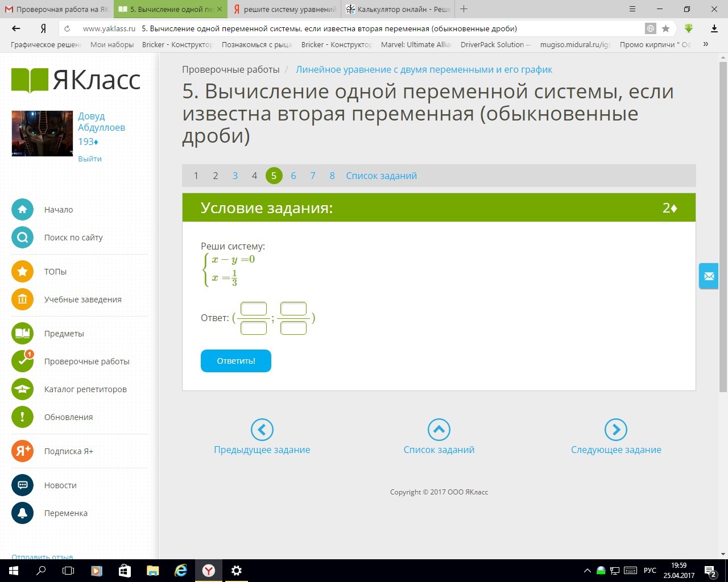Switch to the Gmail Проверочная работа tab
The image size is (728, 582).
pos(57,9)
